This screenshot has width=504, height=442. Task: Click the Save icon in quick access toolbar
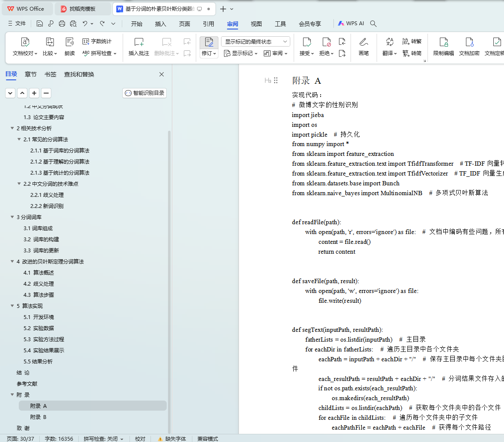(x=39, y=23)
